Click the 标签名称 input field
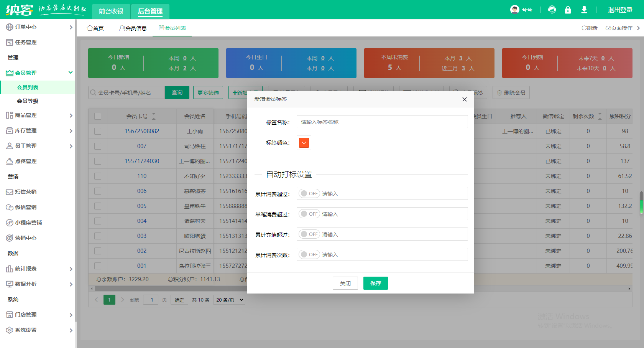Viewport: 644px width, 348px height. [382, 122]
